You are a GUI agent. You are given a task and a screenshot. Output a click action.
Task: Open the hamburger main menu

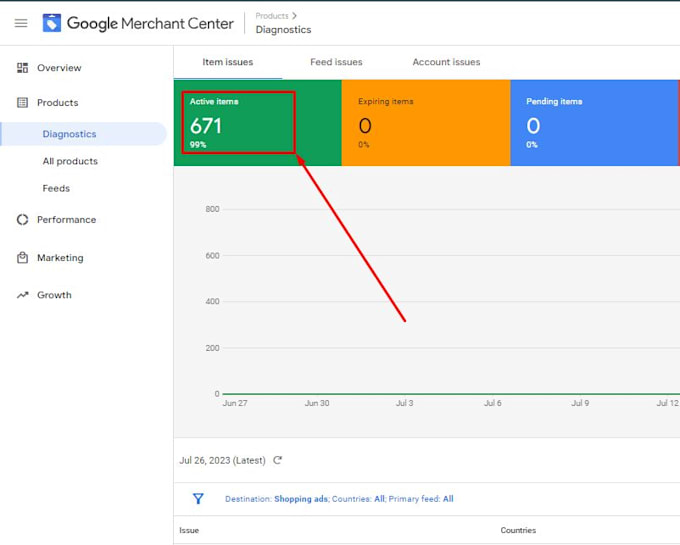click(21, 23)
